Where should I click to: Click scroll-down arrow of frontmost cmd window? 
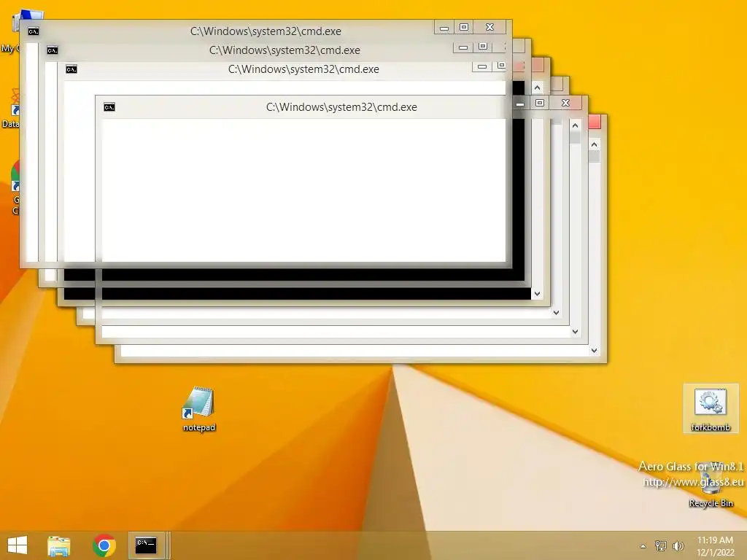click(x=575, y=332)
